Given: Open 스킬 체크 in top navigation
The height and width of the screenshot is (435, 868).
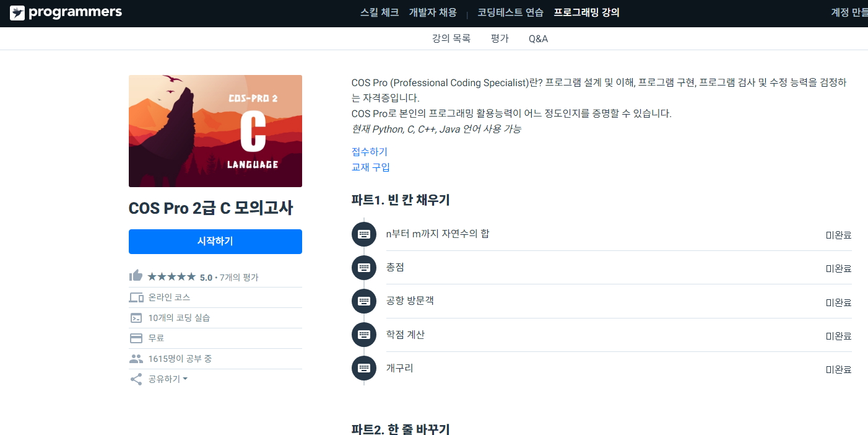Looking at the screenshot, I should [x=380, y=12].
